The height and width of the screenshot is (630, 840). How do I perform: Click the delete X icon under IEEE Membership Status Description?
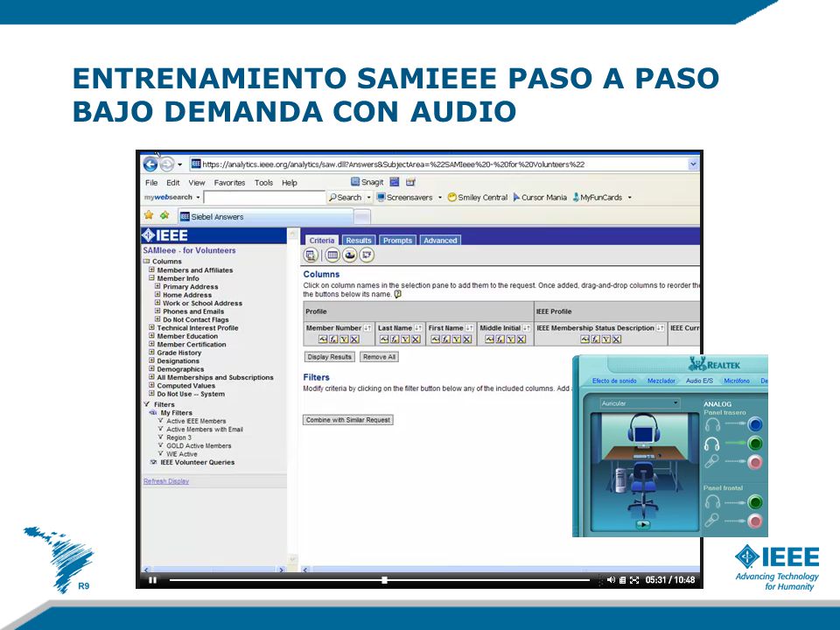[x=617, y=339]
